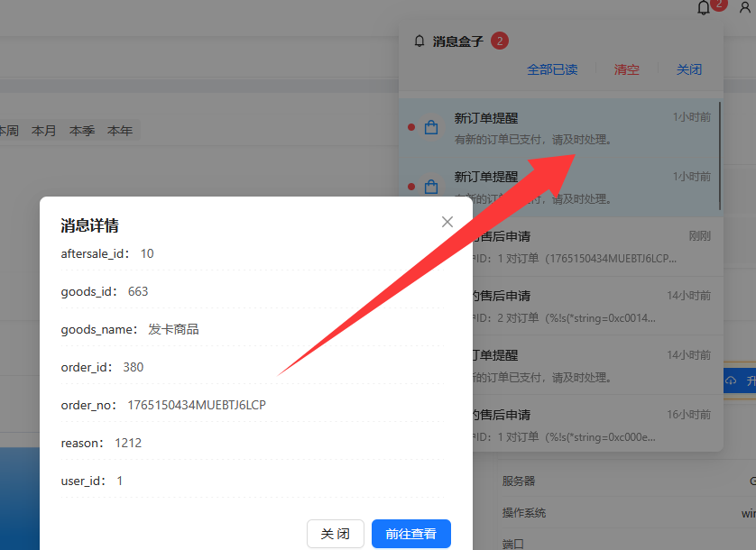Switch to the 本季 filter tab
756x550 pixels.
point(82,131)
